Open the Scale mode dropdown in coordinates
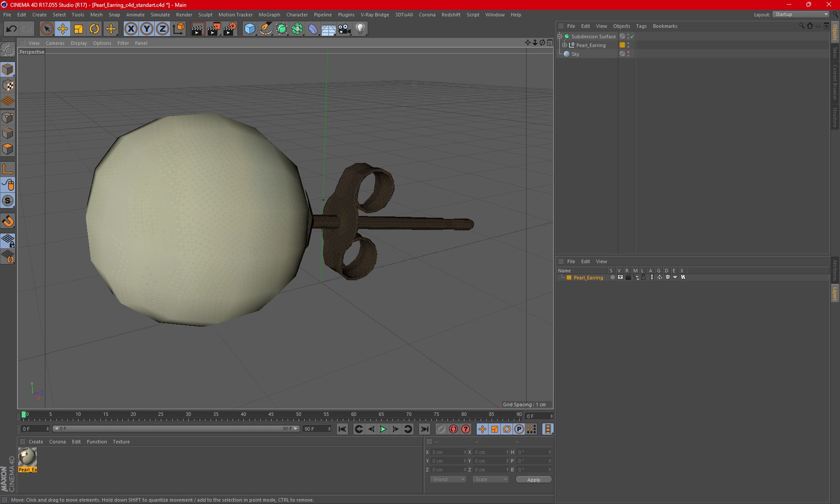 490,480
